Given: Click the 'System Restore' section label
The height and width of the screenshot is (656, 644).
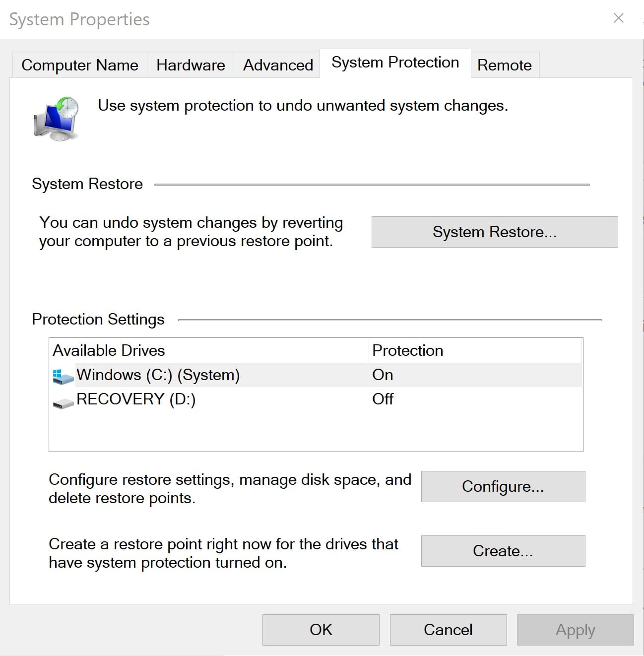Looking at the screenshot, I should point(87,184).
